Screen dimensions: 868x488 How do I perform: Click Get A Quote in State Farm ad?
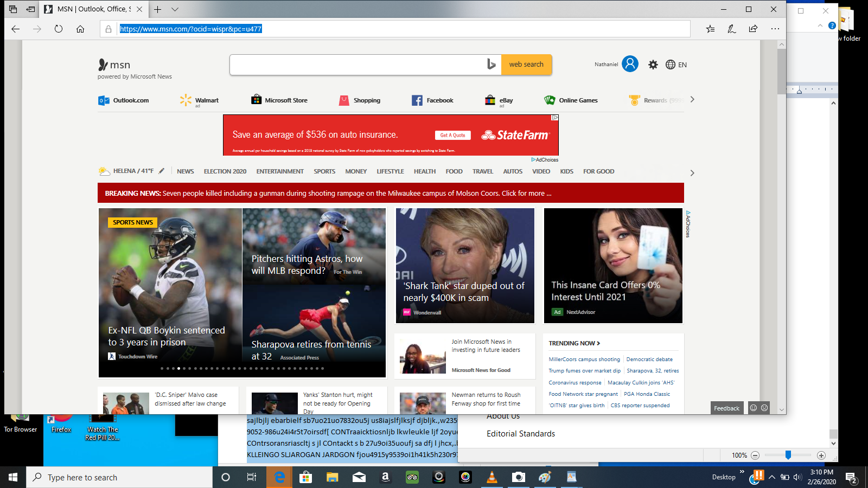[452, 135]
